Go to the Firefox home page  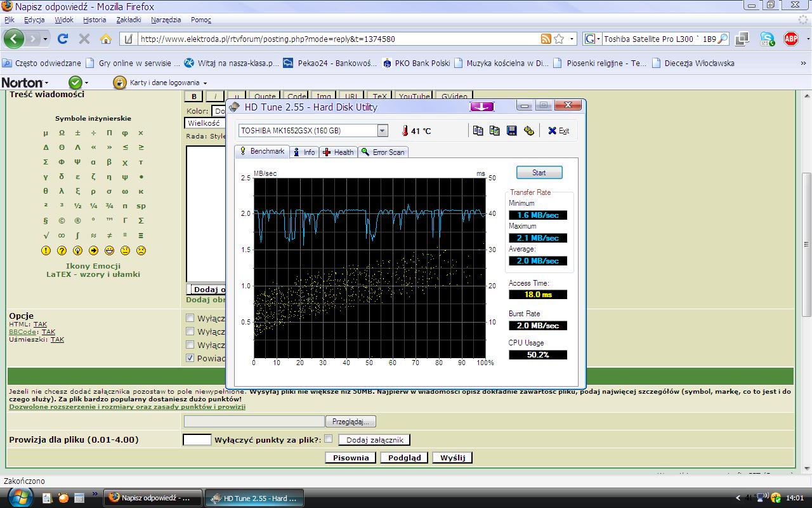coord(106,39)
